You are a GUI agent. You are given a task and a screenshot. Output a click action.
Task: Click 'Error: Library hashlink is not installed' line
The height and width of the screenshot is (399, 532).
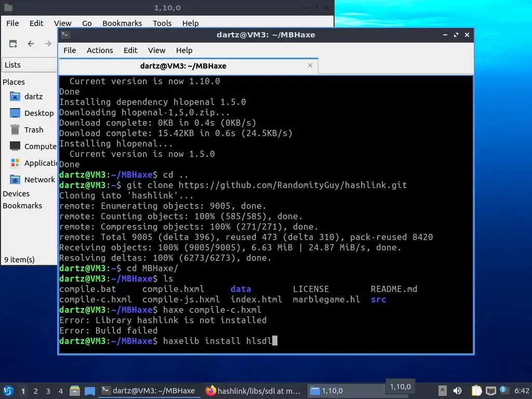click(x=163, y=320)
